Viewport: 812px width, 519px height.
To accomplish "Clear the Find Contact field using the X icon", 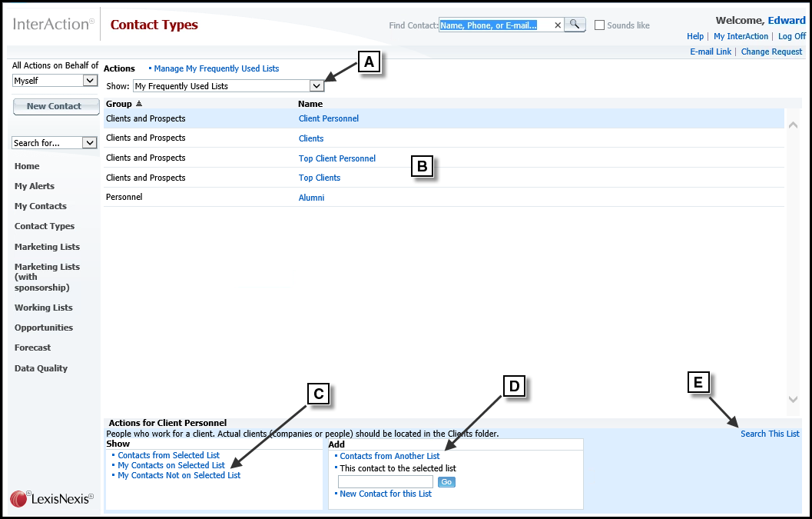I will coord(558,25).
